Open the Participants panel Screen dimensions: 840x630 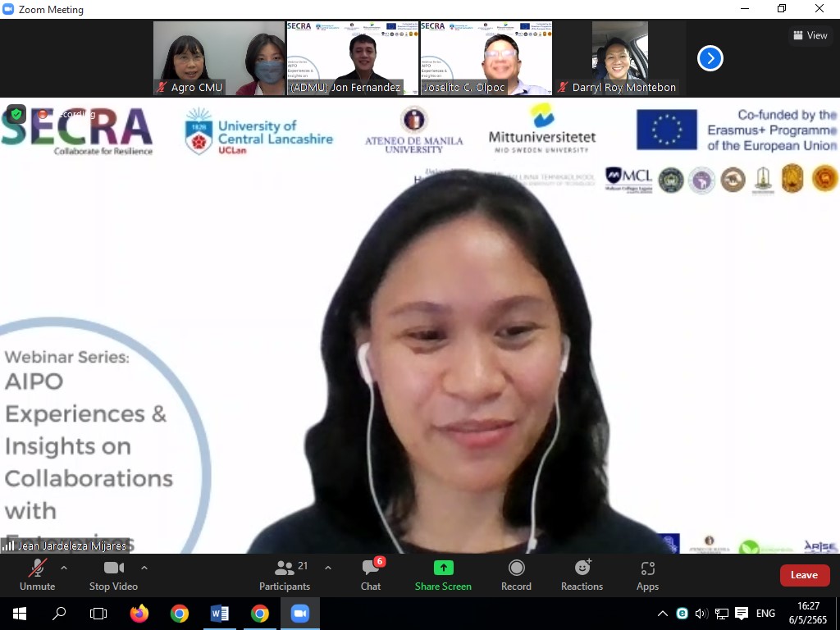tap(285, 575)
